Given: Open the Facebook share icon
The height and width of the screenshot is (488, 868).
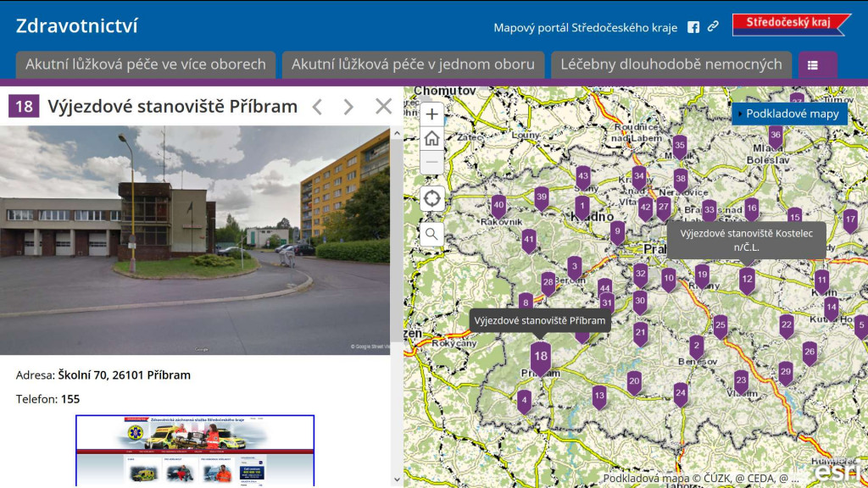Looking at the screenshot, I should point(693,27).
